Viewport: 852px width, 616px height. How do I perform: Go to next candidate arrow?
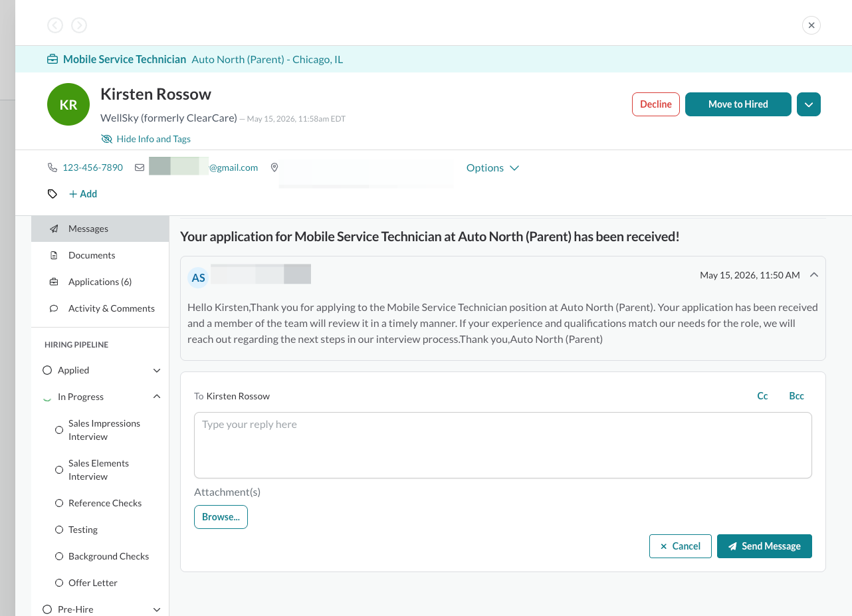(79, 25)
